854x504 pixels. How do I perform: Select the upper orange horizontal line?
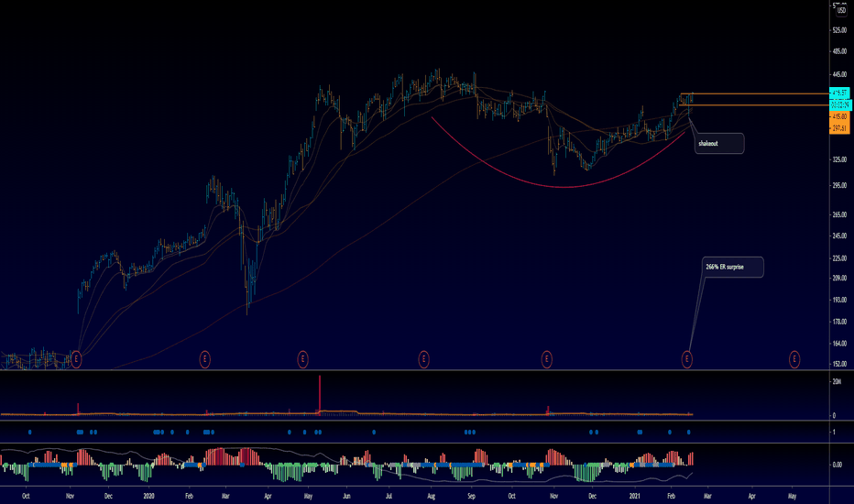[x=757, y=93]
